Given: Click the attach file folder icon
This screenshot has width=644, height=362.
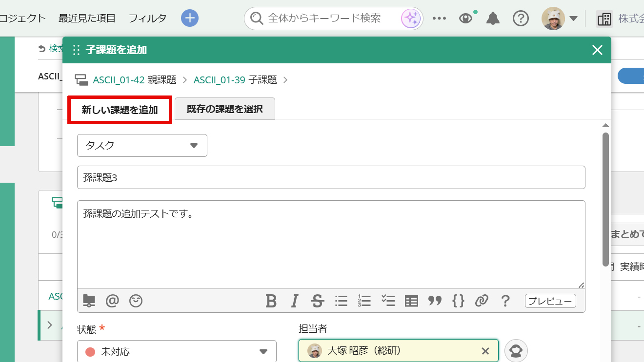Looking at the screenshot, I should click(89, 301).
